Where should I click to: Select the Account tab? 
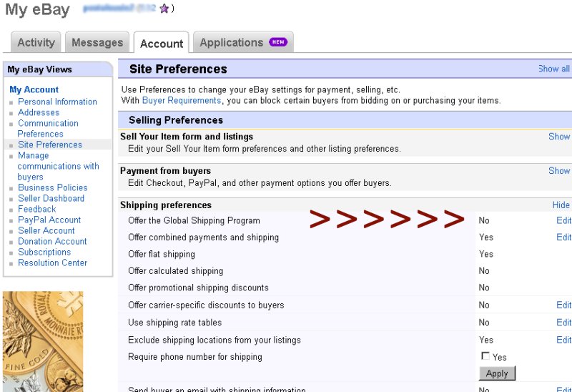[162, 44]
